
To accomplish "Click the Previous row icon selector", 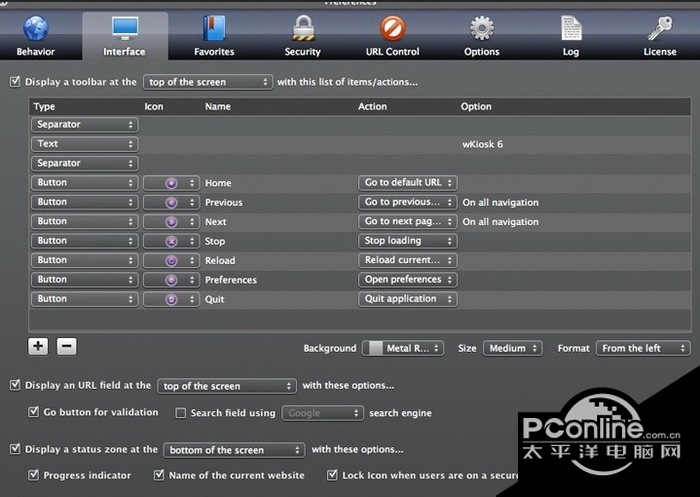I will [171, 202].
